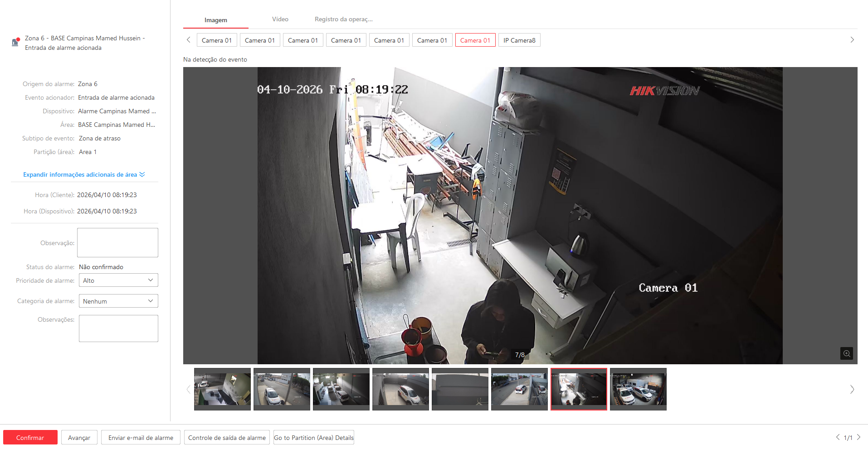The width and height of the screenshot is (868, 449).
Task: Switch to the Vídeo tab
Action: tap(280, 19)
